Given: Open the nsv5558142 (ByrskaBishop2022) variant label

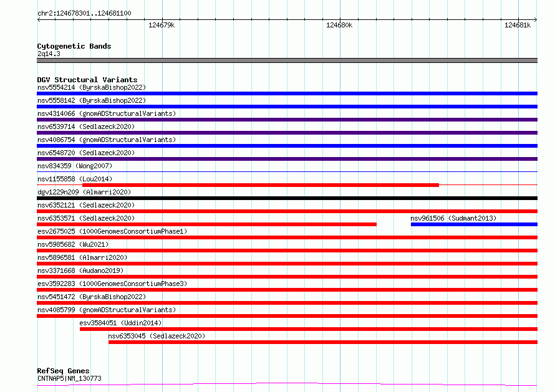Looking at the screenshot, I should point(92,100).
